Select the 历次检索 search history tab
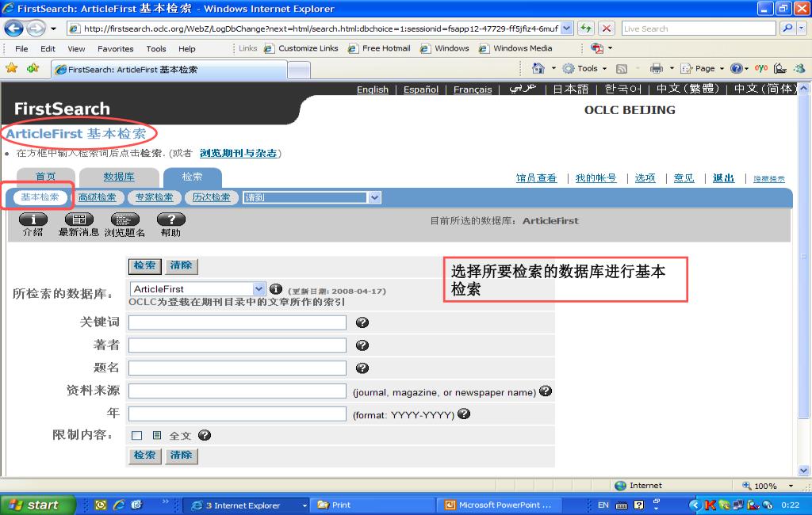Viewport: 812px width, 515px height. click(x=211, y=197)
